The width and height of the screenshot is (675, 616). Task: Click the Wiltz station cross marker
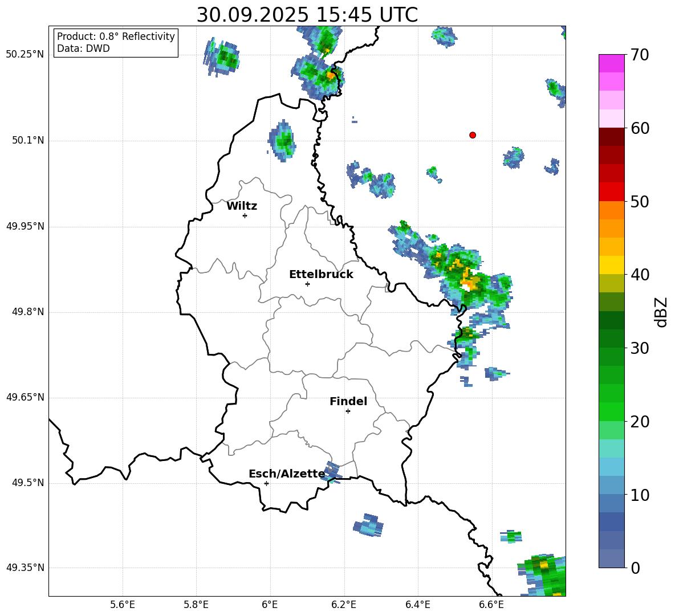coord(245,215)
